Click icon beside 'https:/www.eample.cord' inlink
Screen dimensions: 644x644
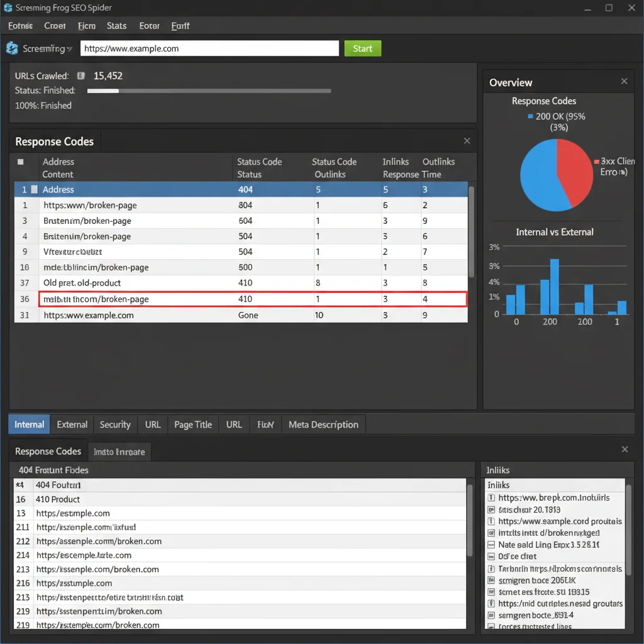coord(491,521)
